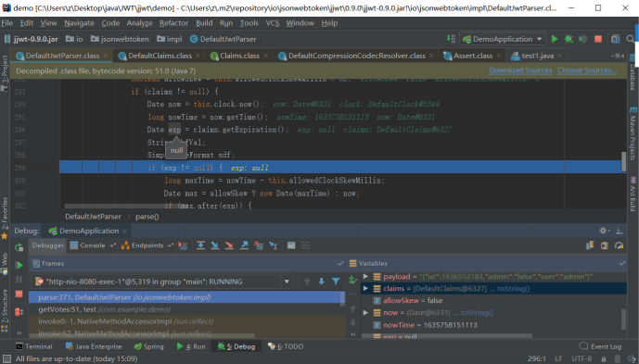
Task: Click the Debug bug icon in main toolbar
Action: (569, 39)
